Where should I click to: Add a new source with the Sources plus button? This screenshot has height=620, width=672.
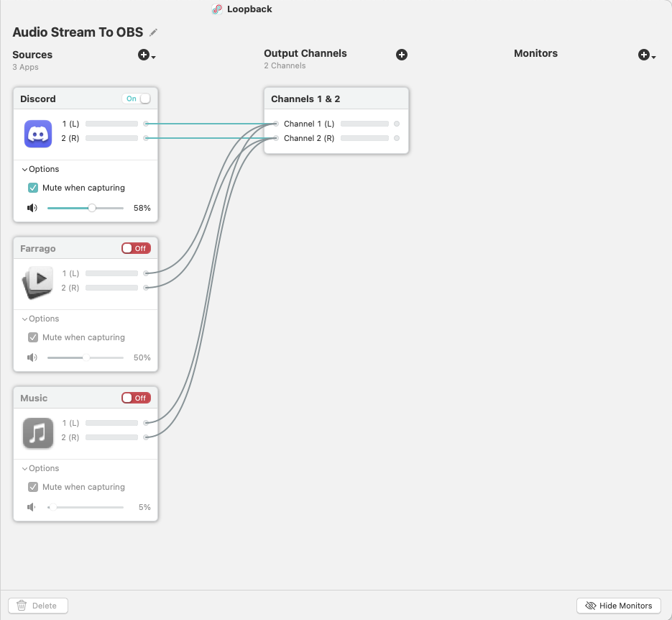click(146, 55)
